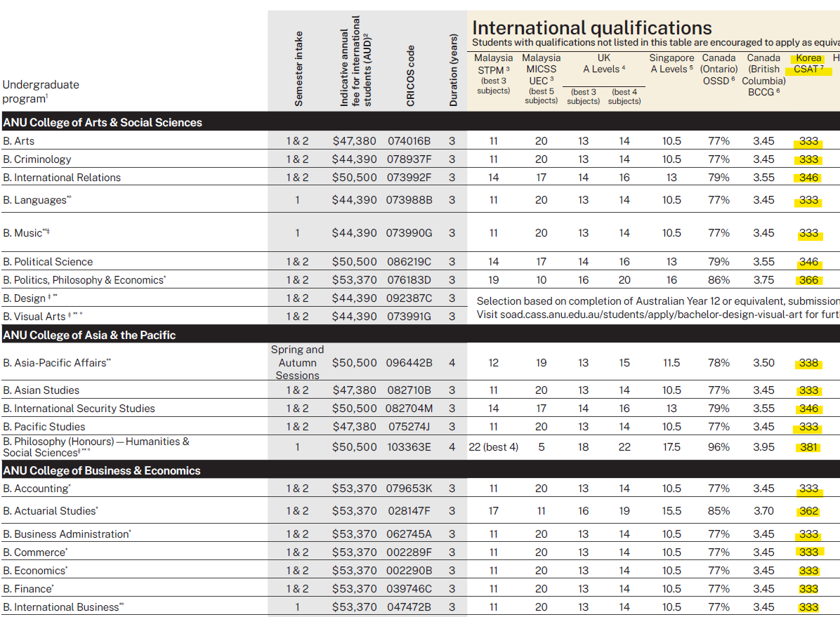Select the '3.95' BCCG value
840x617 pixels.
(763, 446)
